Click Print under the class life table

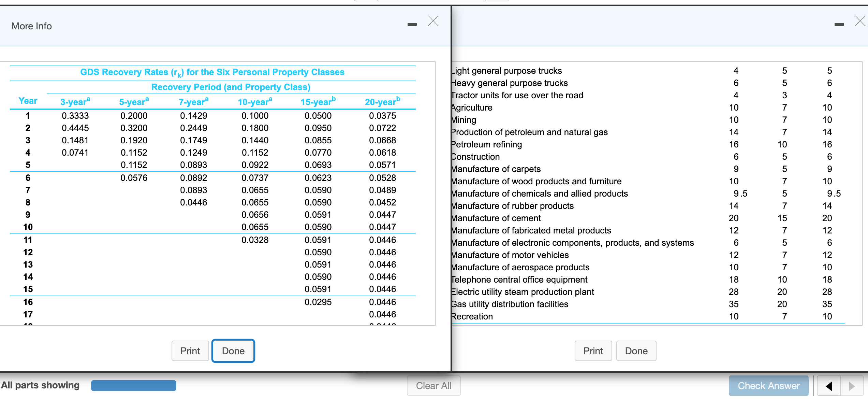593,351
